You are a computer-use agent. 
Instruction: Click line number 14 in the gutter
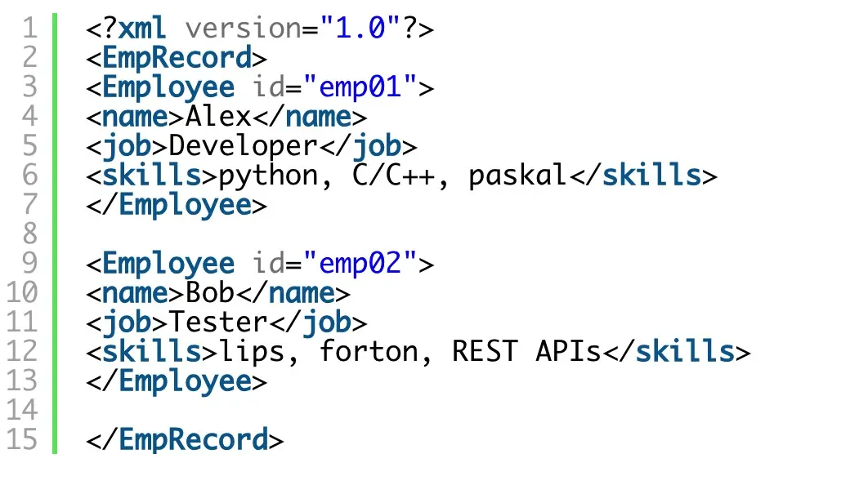point(22,410)
